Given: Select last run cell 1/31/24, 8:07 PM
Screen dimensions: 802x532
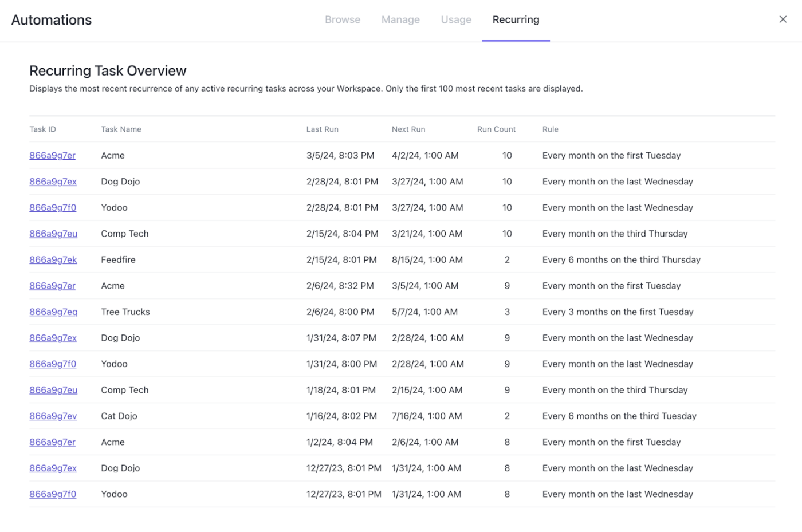Looking at the screenshot, I should point(341,338).
